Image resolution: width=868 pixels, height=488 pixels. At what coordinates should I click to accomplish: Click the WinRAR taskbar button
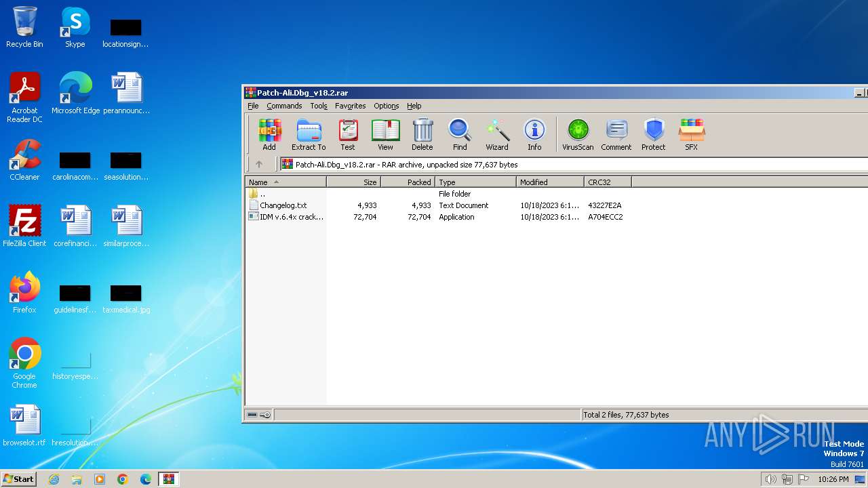point(169,479)
